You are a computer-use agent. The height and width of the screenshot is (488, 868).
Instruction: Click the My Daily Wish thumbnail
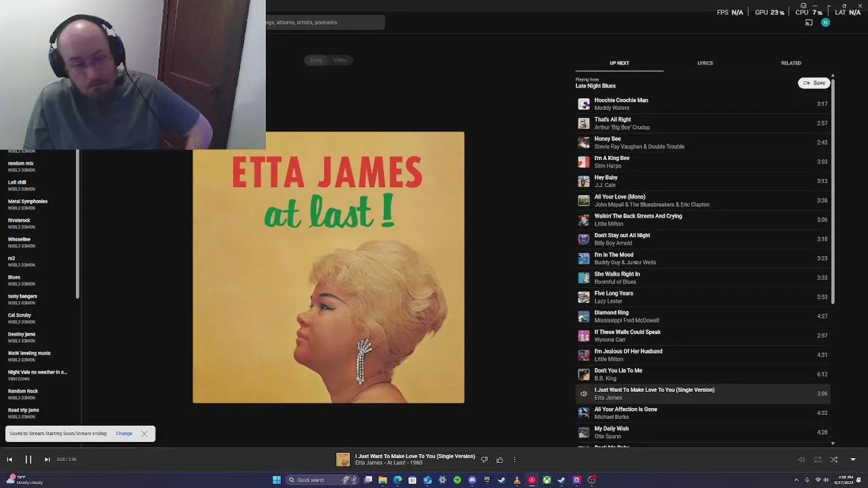click(x=583, y=432)
